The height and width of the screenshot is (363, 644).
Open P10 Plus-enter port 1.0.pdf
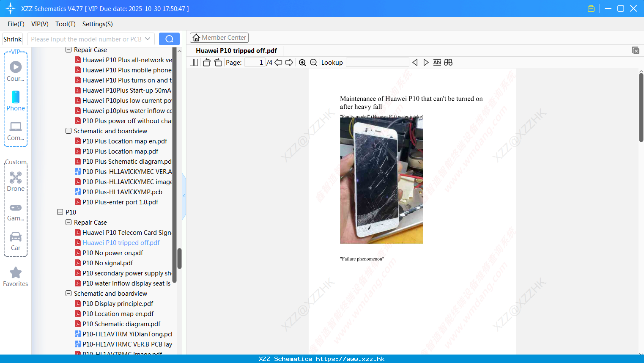[120, 202]
